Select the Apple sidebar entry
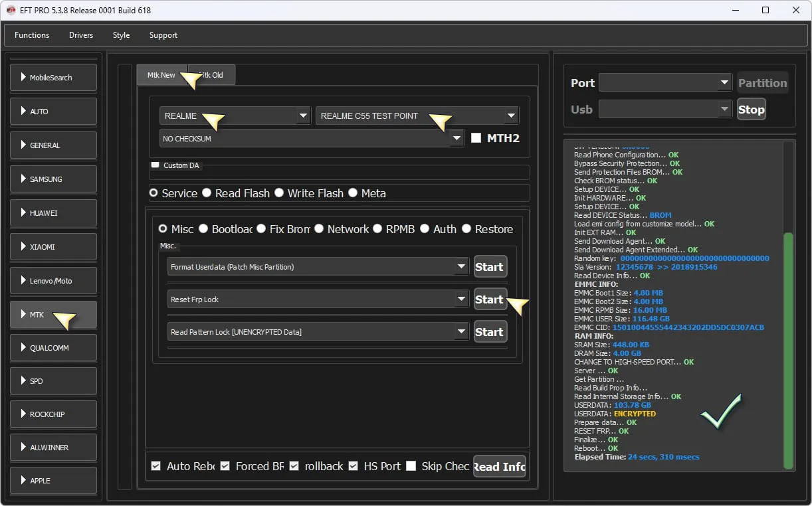The width and height of the screenshot is (812, 506). point(53,481)
